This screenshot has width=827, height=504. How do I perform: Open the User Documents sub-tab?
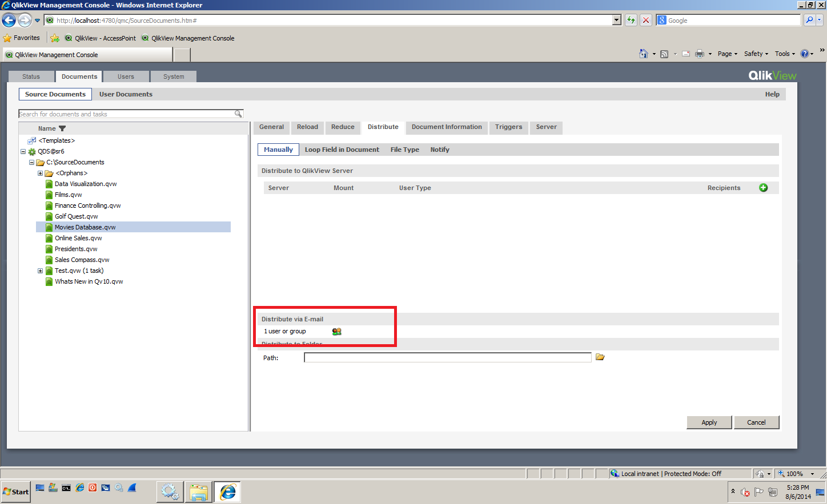click(x=126, y=94)
